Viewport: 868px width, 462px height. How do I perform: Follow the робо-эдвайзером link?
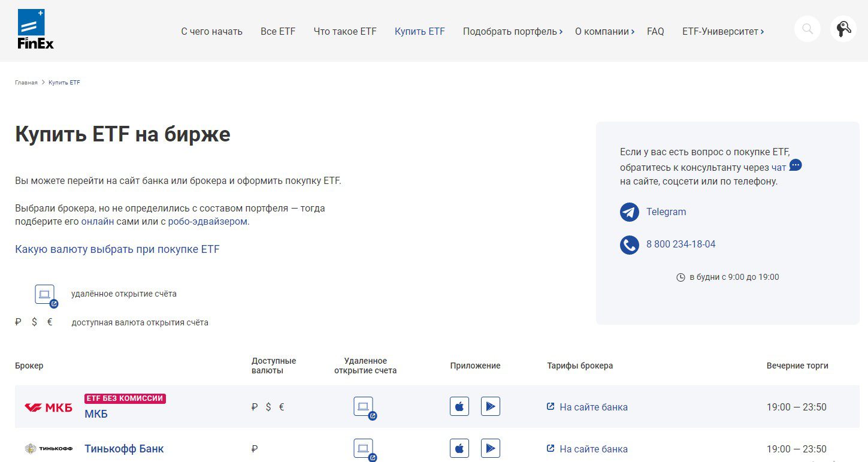click(x=208, y=221)
